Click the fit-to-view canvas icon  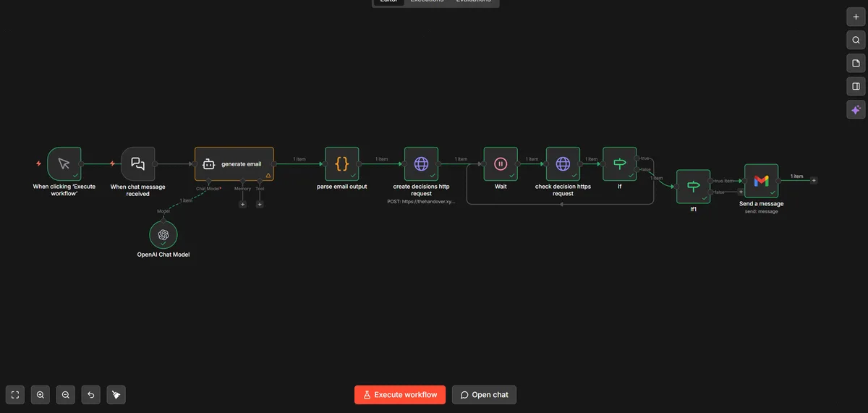[15, 395]
